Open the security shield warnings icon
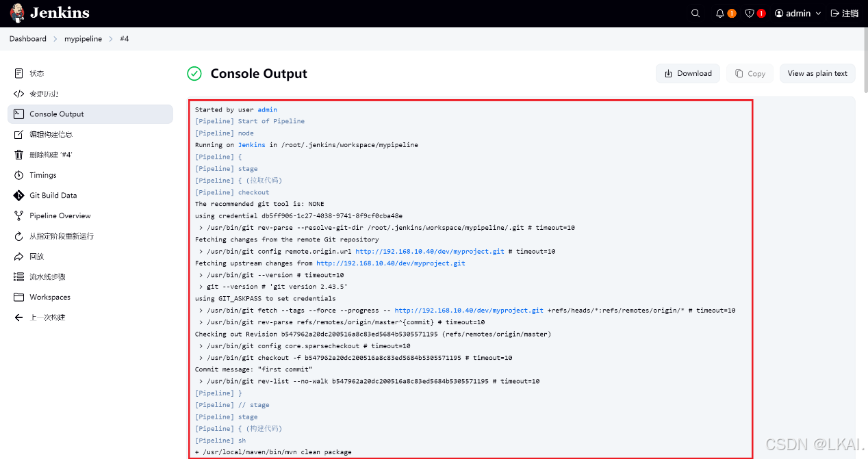This screenshot has width=868, height=459. click(750, 13)
